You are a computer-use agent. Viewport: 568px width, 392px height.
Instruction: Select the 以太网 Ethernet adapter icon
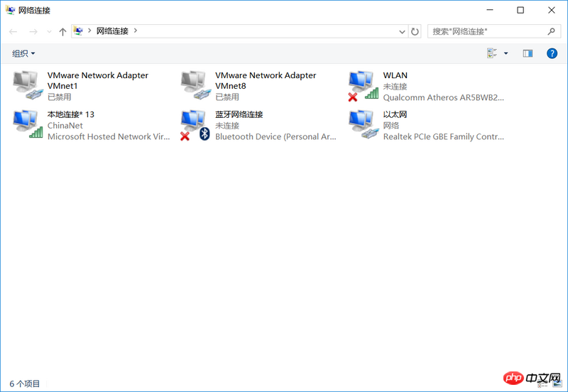(364, 124)
